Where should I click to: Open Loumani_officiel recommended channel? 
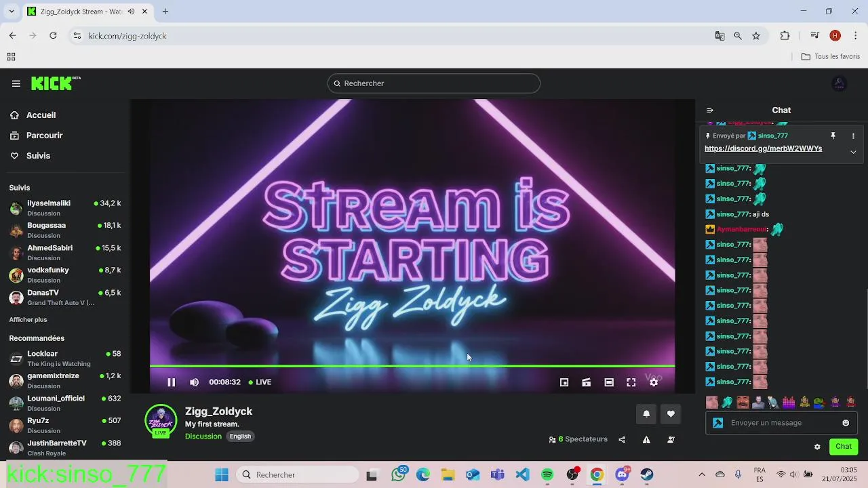tap(65, 403)
